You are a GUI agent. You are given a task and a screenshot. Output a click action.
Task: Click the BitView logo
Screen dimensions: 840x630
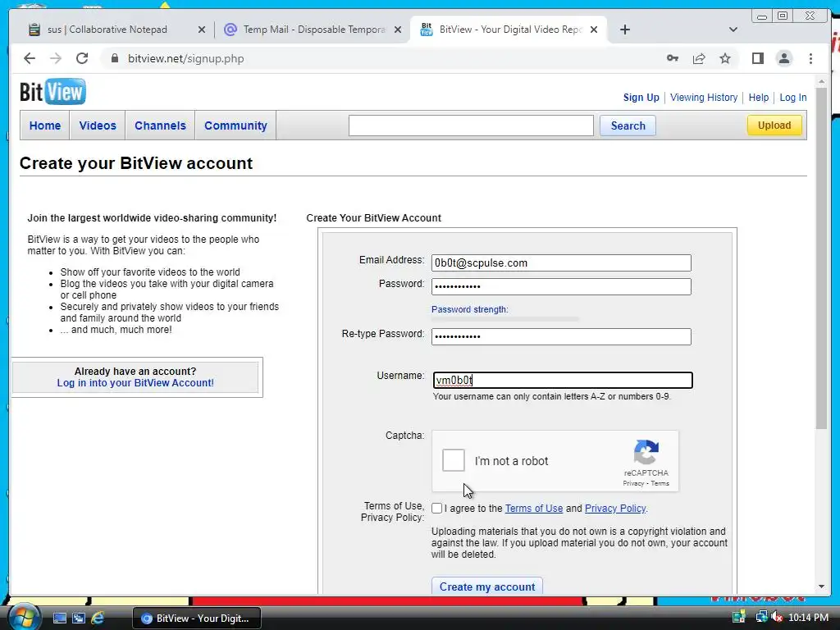tap(52, 92)
